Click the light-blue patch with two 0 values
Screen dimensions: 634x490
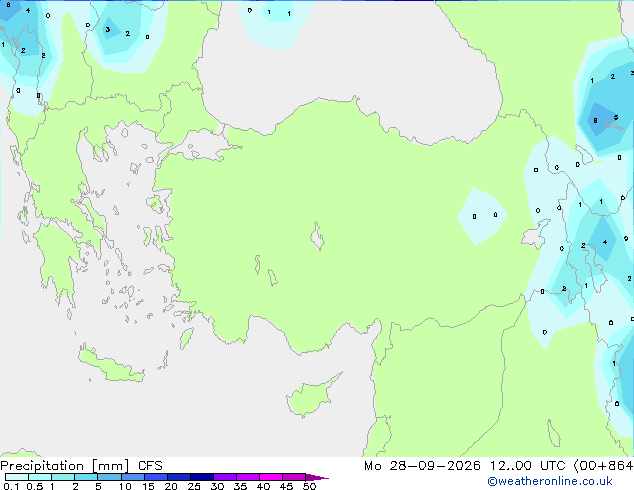pyautogui.click(x=482, y=216)
